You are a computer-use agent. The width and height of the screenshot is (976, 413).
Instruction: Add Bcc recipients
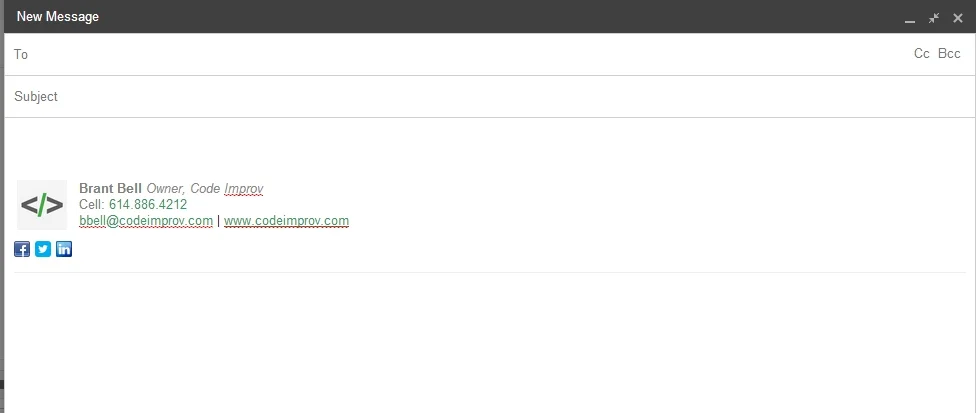click(949, 53)
